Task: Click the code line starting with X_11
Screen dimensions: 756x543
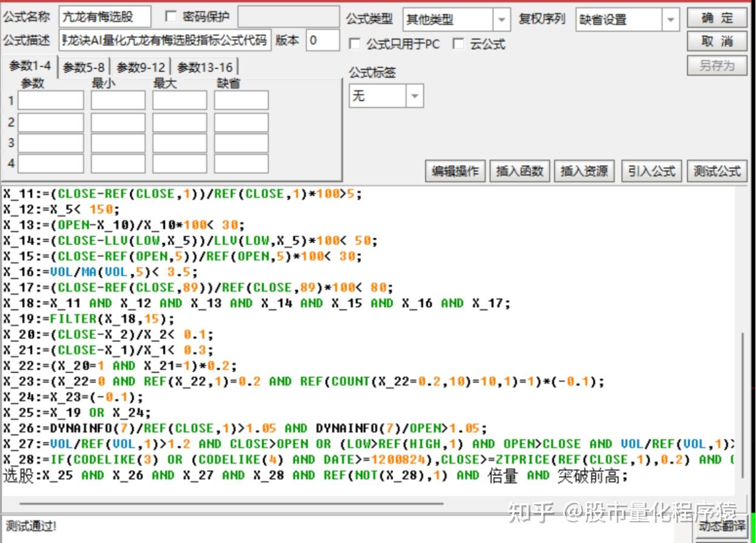Action: [x=182, y=194]
